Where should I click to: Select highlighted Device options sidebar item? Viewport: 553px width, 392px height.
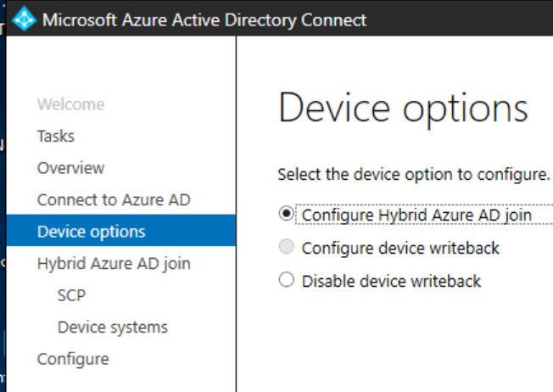[x=91, y=232]
